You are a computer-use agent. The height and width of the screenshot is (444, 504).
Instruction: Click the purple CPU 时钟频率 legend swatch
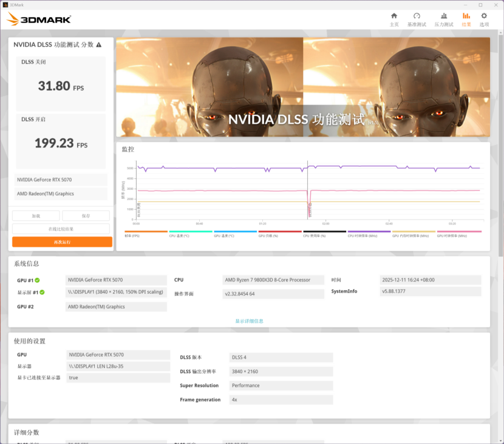(x=369, y=232)
